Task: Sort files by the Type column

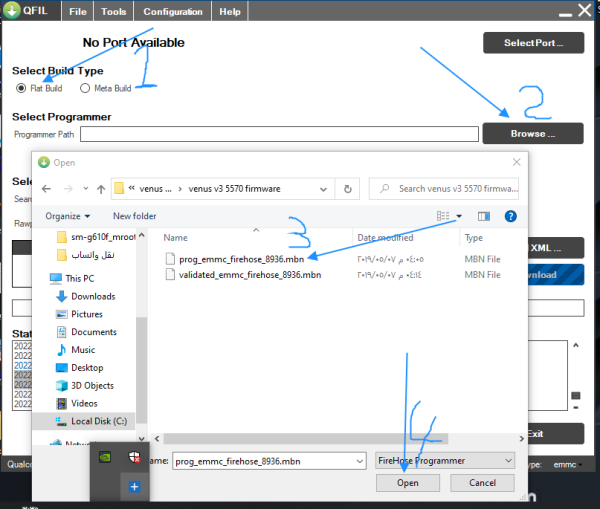Action: click(474, 238)
